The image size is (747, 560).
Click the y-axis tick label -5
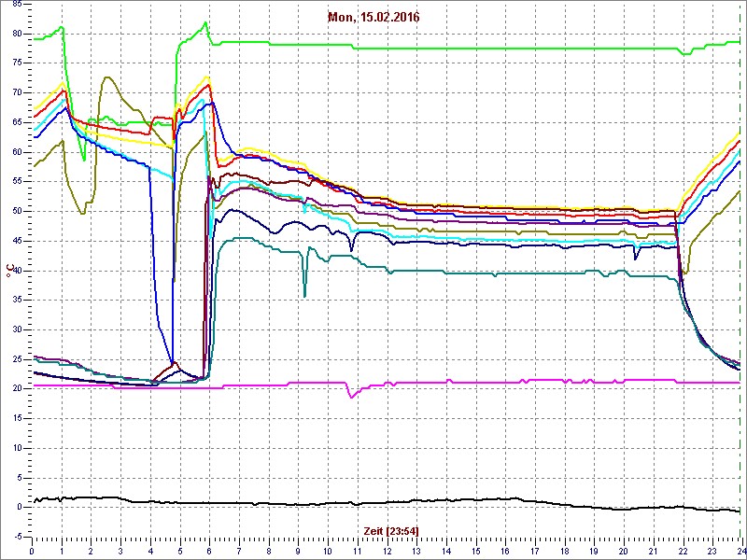16,537
